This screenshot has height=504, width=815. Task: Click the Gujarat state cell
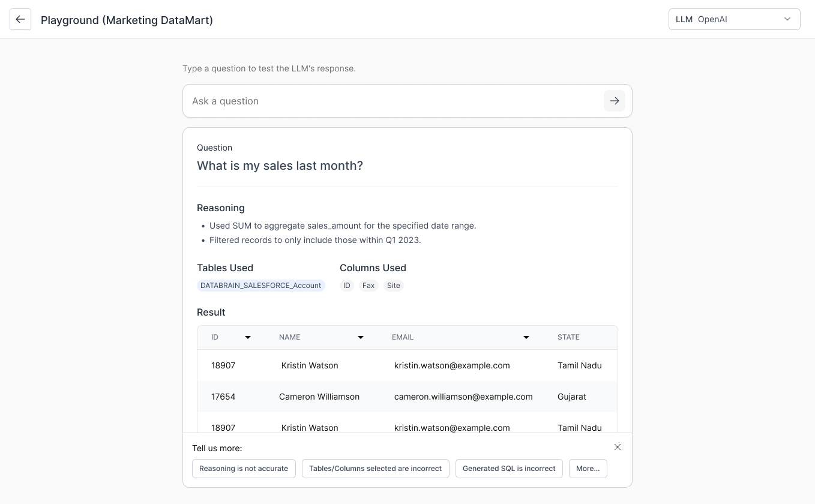click(571, 397)
